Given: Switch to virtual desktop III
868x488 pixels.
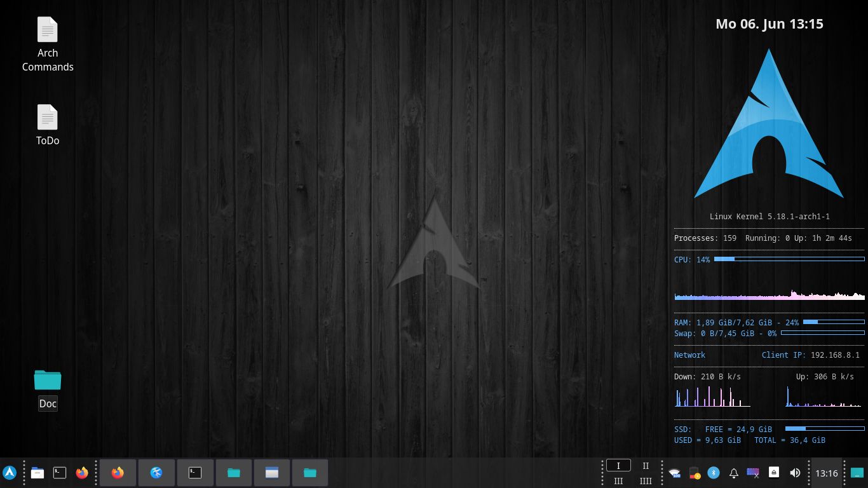Looking at the screenshot, I should click(618, 481).
